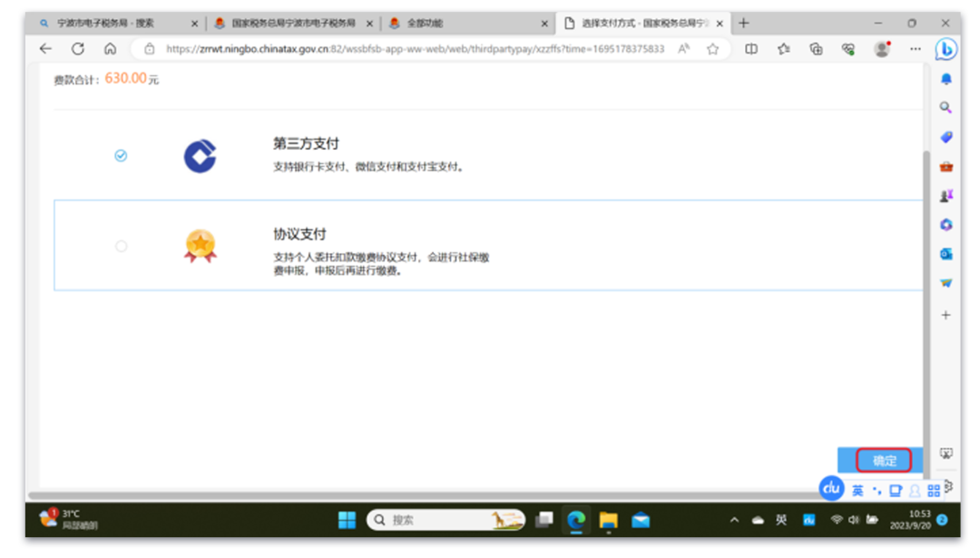
Task: Expand browser Settings and more menu
Action: (914, 49)
